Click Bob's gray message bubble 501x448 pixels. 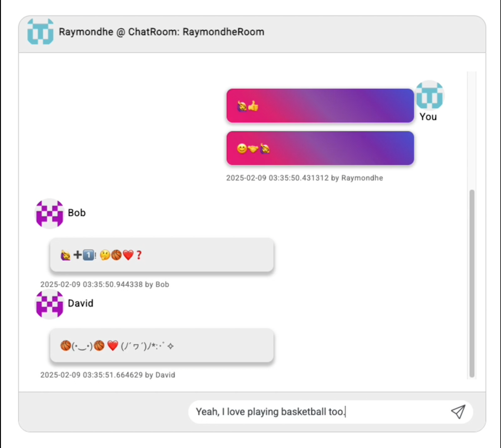pyautogui.click(x=162, y=255)
